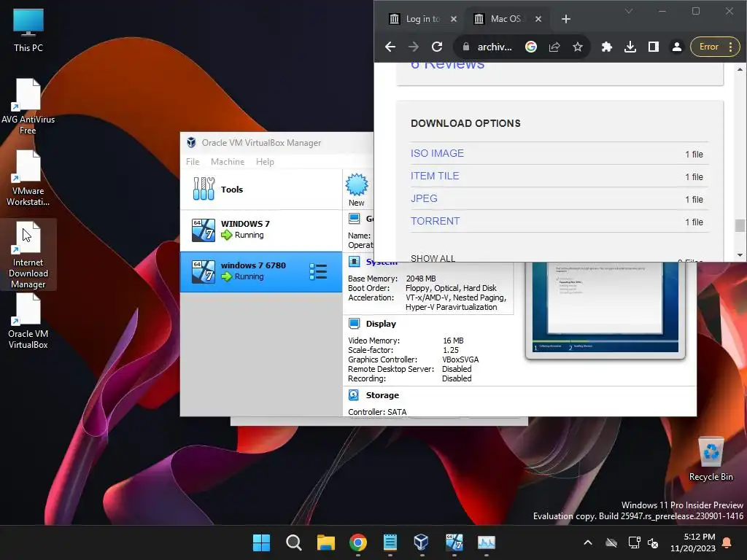Image resolution: width=747 pixels, height=560 pixels.
Task: Open browser downloads icon
Action: (630, 47)
